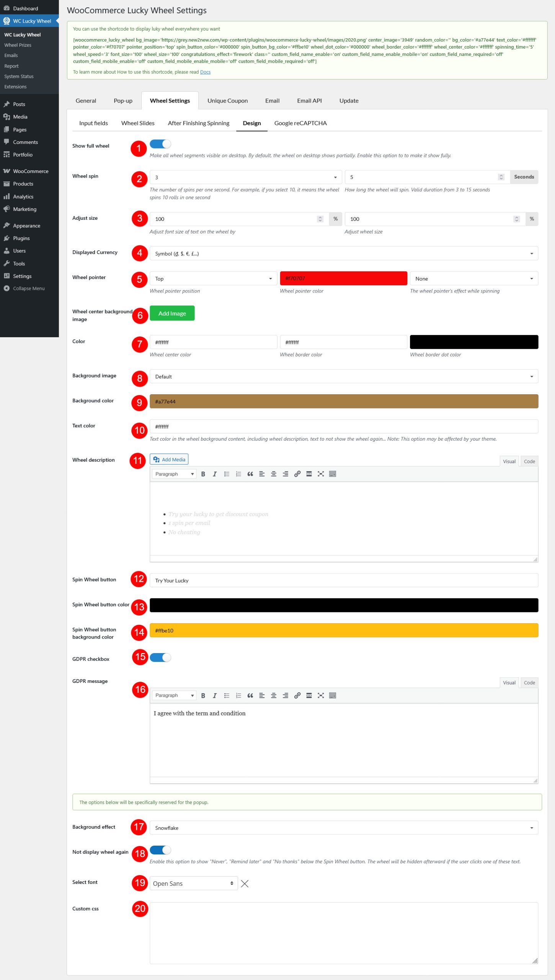Clear selected font with X icon
Screen dimensions: 555x980
pyautogui.click(x=245, y=884)
